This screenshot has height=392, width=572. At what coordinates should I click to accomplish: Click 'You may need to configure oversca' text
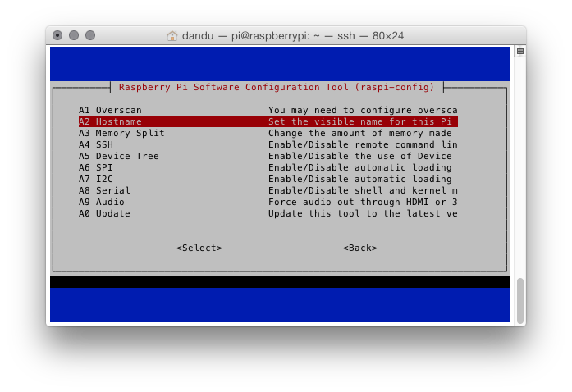(x=363, y=110)
